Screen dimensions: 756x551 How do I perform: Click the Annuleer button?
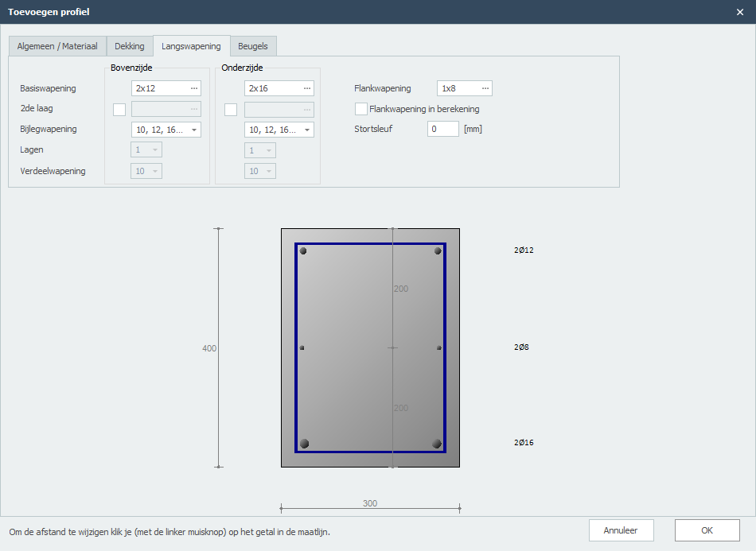[x=622, y=530]
